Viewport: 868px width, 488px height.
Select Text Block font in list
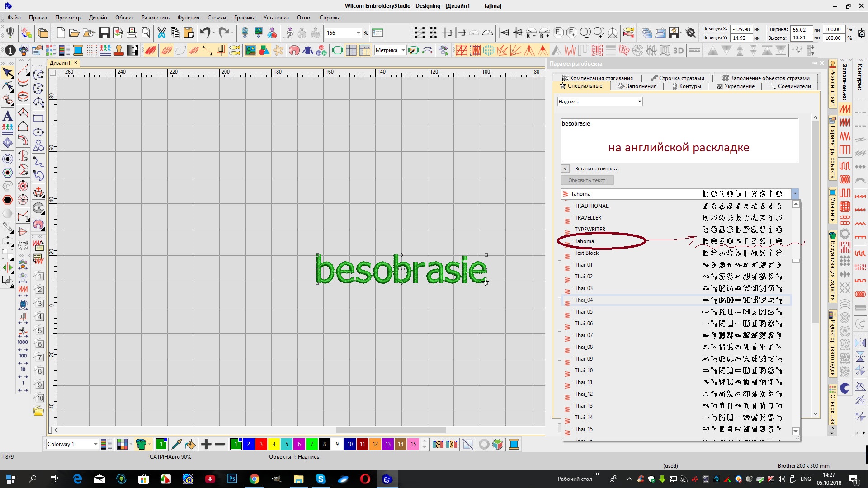point(586,253)
